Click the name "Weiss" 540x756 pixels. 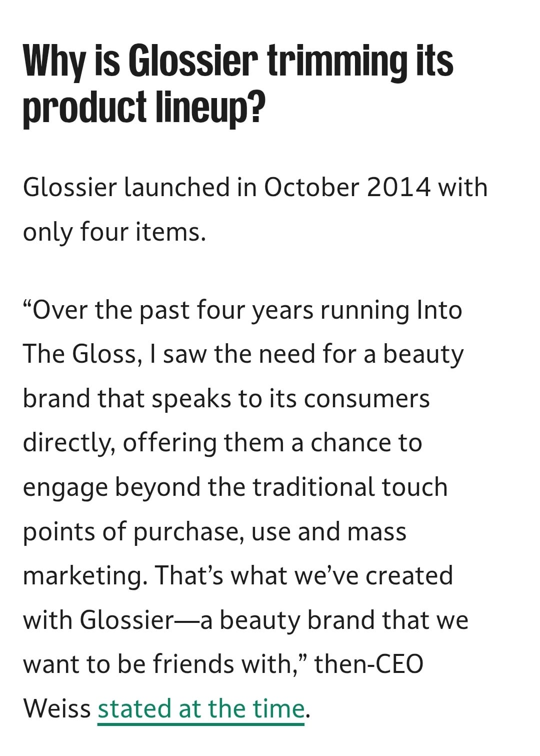(57, 708)
